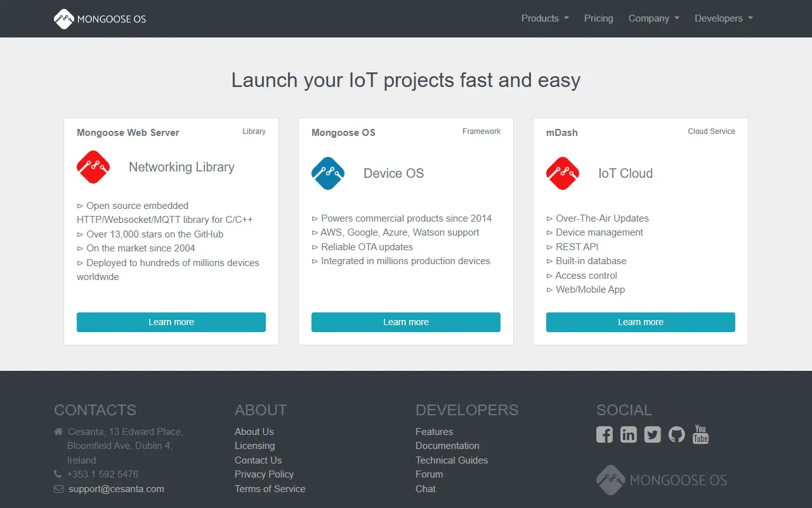
Task: Open the Twitter social page
Action: tap(653, 434)
